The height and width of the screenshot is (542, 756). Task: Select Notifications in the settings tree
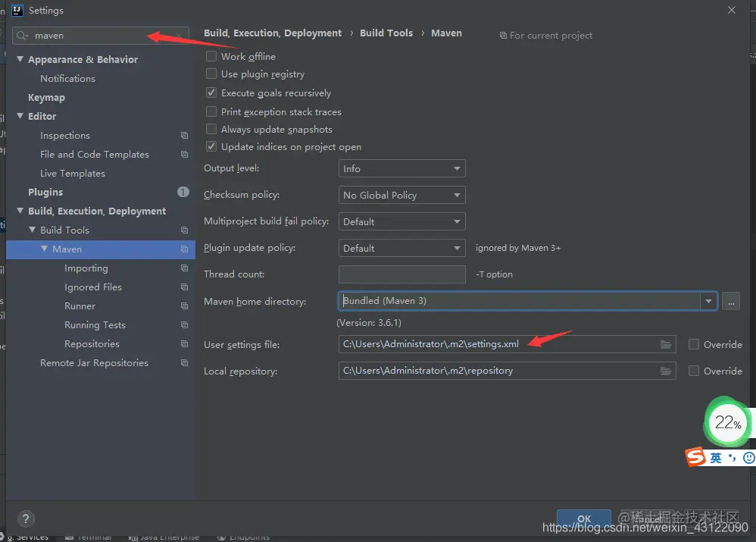click(67, 78)
